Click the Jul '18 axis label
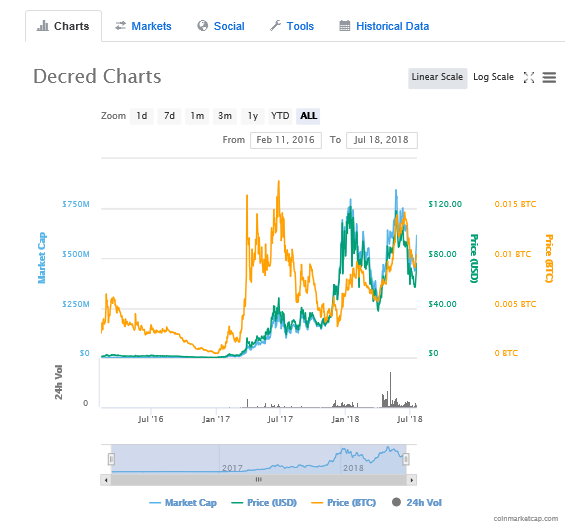This screenshot has height=532, width=587. [410, 419]
